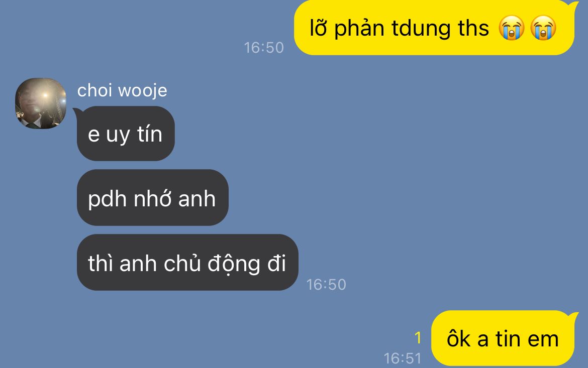Click the tail of the top yellow bubble
This screenshot has width=588, height=368.
[574, 5]
